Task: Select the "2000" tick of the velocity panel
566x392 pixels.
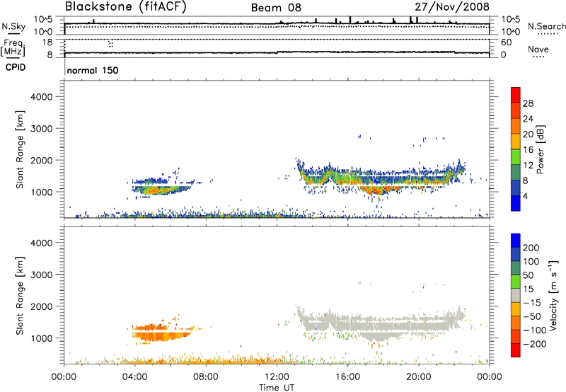Action: tap(41, 306)
